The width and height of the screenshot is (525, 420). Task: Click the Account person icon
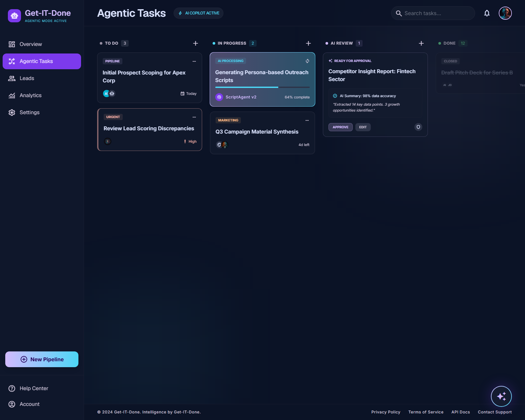[x=12, y=404]
